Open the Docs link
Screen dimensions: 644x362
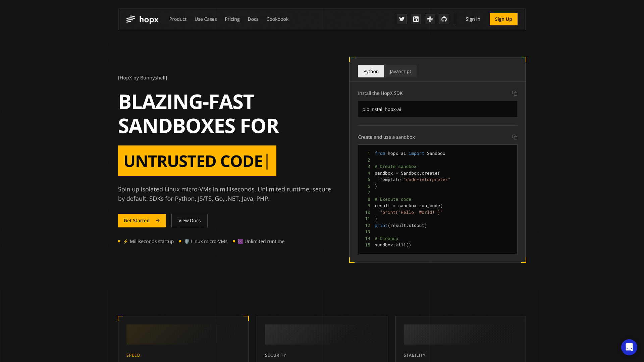point(253,19)
